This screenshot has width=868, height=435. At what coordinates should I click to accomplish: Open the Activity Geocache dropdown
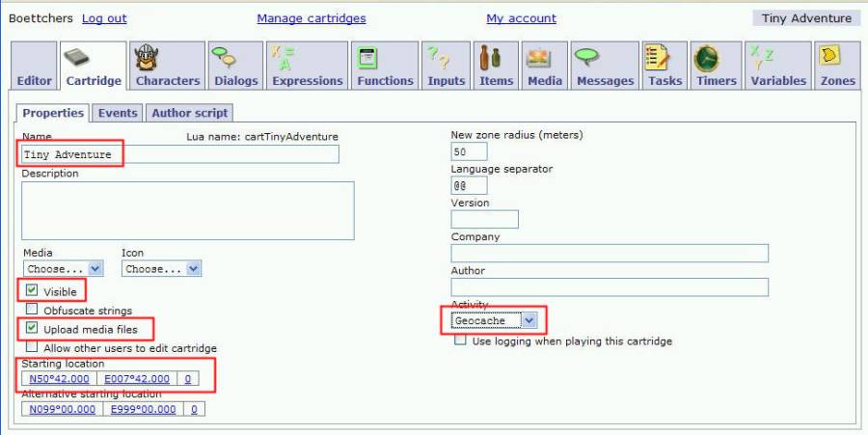pyautogui.click(x=494, y=320)
